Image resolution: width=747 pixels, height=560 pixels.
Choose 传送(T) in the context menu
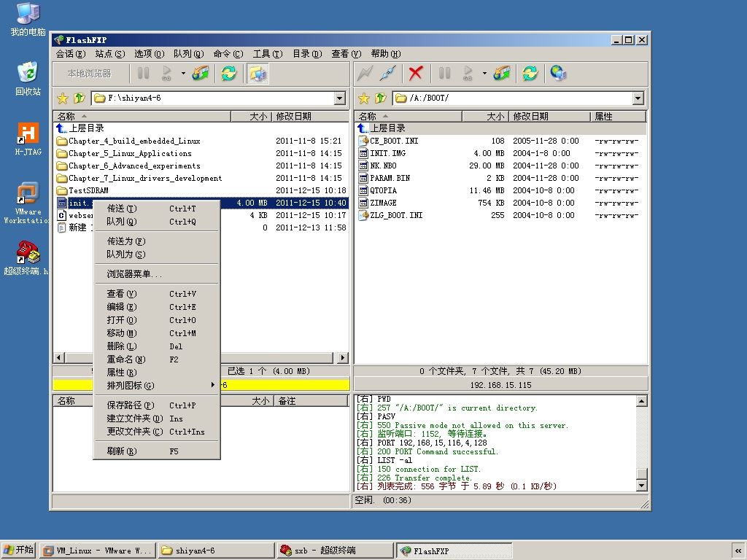pyautogui.click(x=157, y=209)
